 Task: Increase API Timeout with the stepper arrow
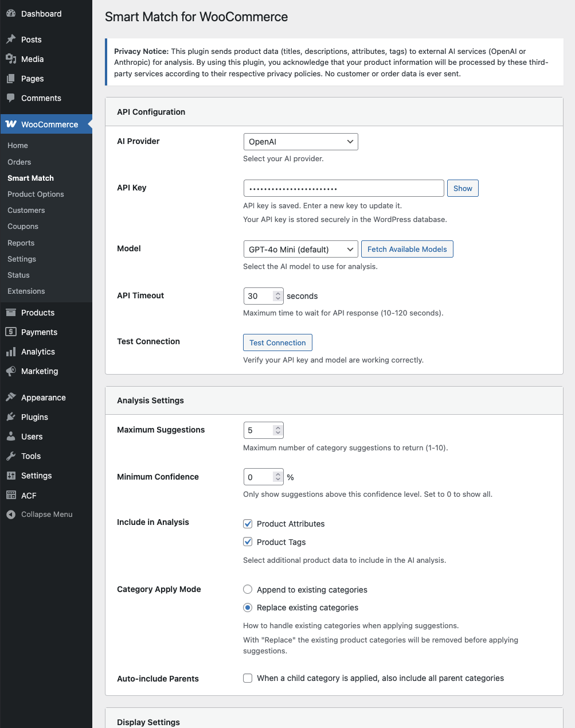coord(277,293)
